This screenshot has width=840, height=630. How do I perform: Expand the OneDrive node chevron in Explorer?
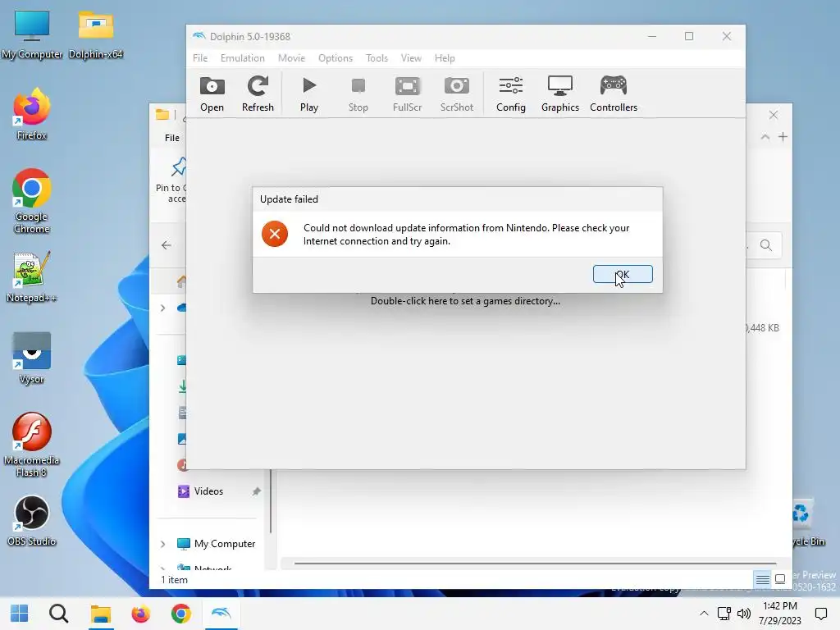tap(163, 308)
